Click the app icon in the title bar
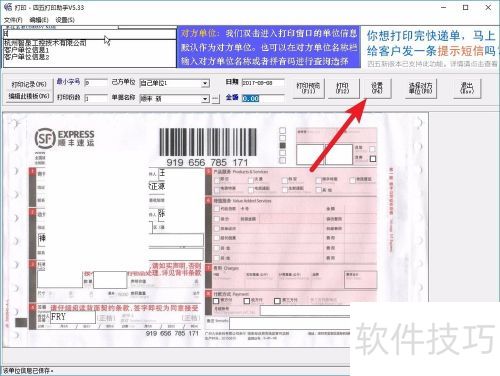500x376 pixels. click(x=8, y=7)
